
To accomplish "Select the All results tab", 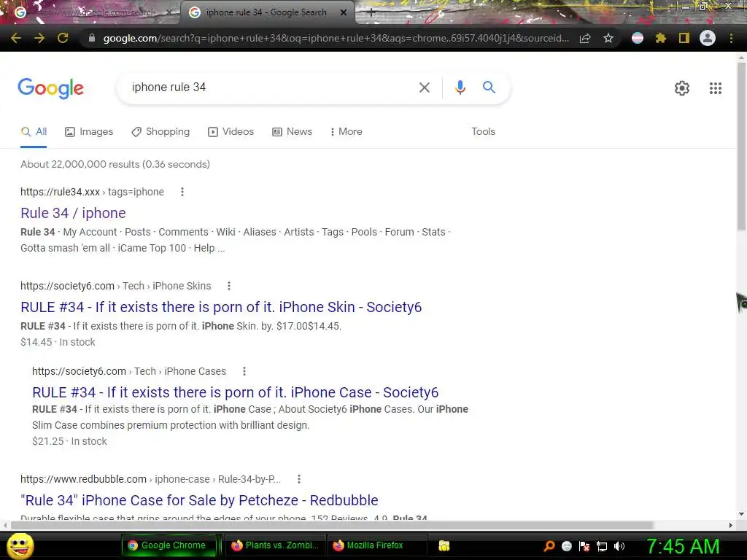I will click(x=34, y=132).
